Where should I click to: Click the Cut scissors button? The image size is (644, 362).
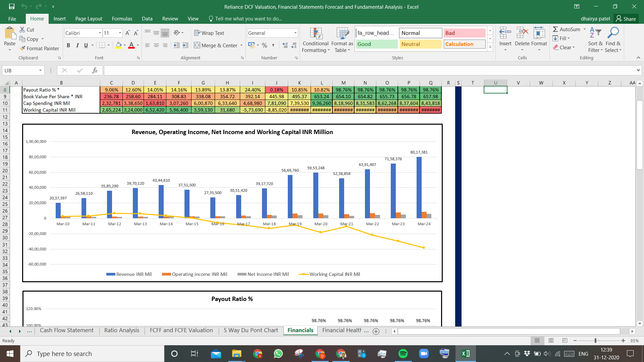pyautogui.click(x=27, y=29)
